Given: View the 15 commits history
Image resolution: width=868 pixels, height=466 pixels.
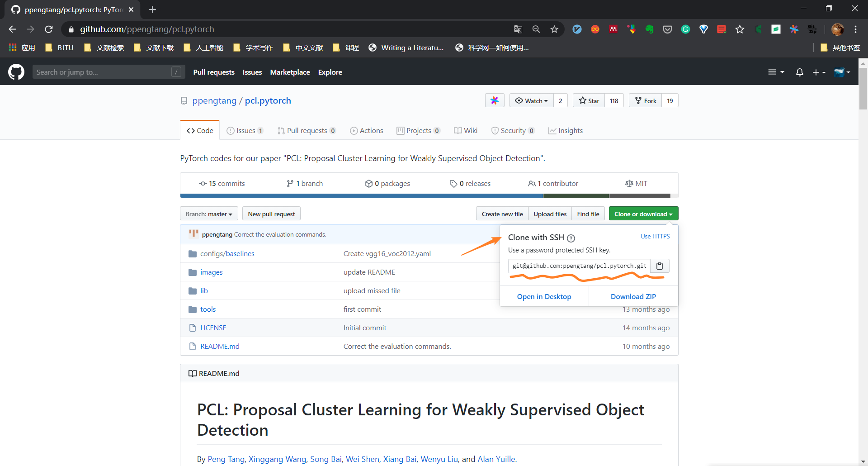Looking at the screenshot, I should [x=222, y=184].
